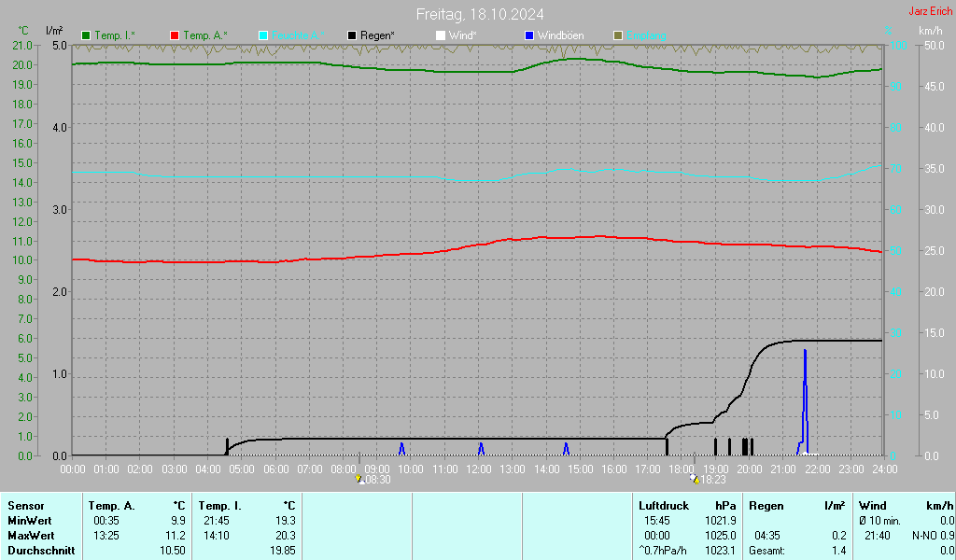This screenshot has width=956, height=560.
Task: Click the 'Windböen' legend label
Action: tap(560, 36)
